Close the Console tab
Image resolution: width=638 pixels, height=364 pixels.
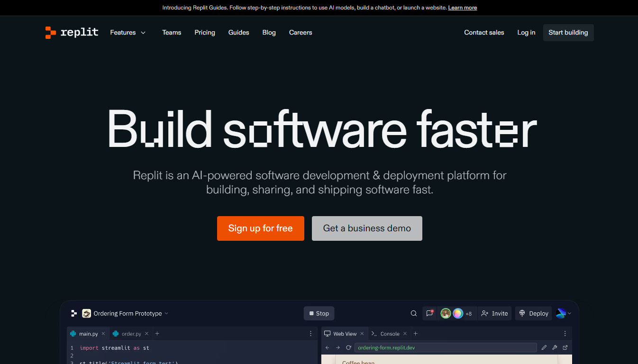click(x=405, y=334)
